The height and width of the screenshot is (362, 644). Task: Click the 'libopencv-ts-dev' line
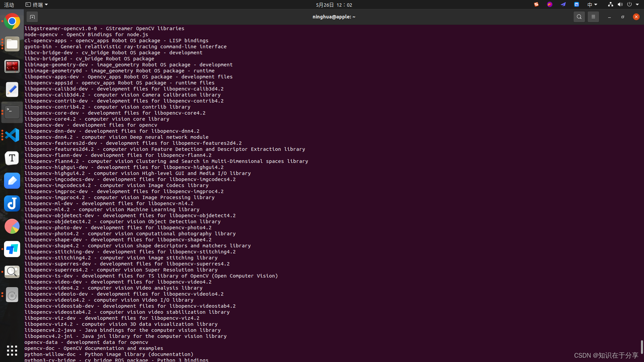pos(151,276)
